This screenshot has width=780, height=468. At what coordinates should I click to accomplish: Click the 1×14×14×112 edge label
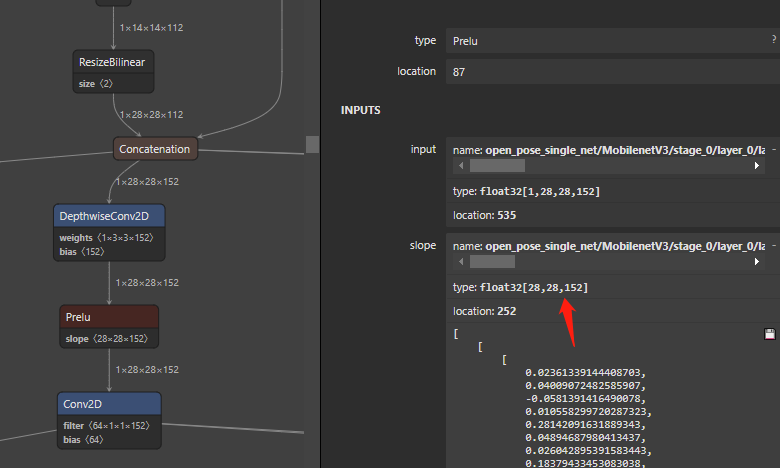[151, 28]
